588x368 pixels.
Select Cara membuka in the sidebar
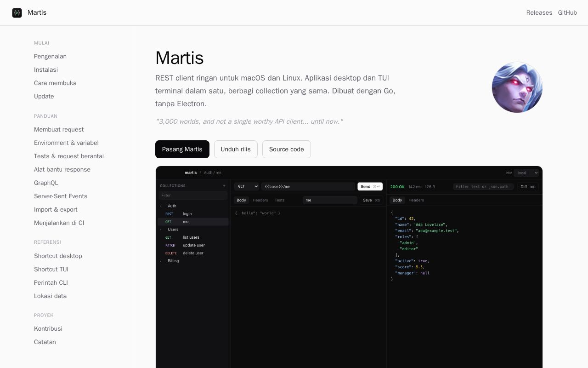pyautogui.click(x=55, y=83)
